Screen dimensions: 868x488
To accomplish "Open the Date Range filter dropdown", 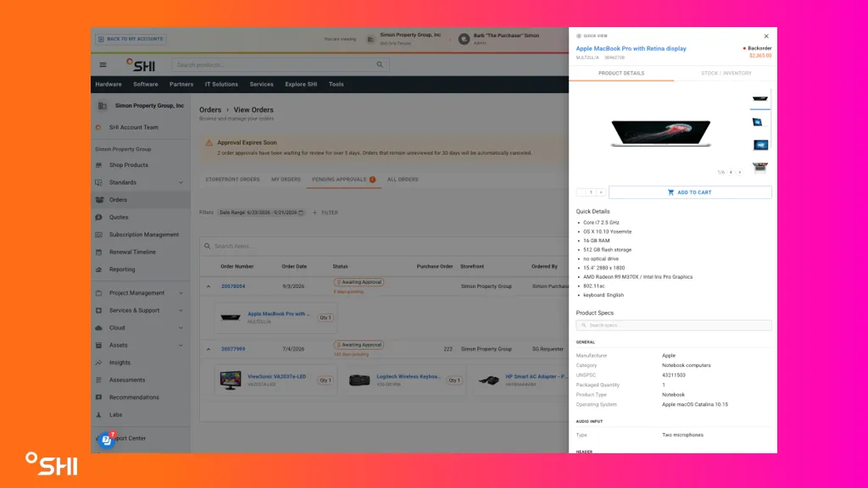I will coord(261,213).
